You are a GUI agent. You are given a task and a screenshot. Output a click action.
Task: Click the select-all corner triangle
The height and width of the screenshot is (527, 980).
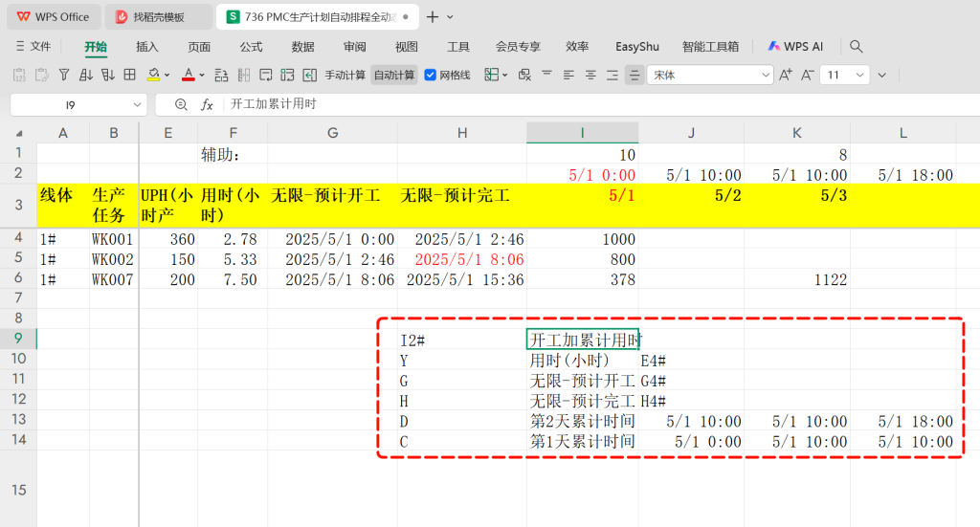coord(19,133)
